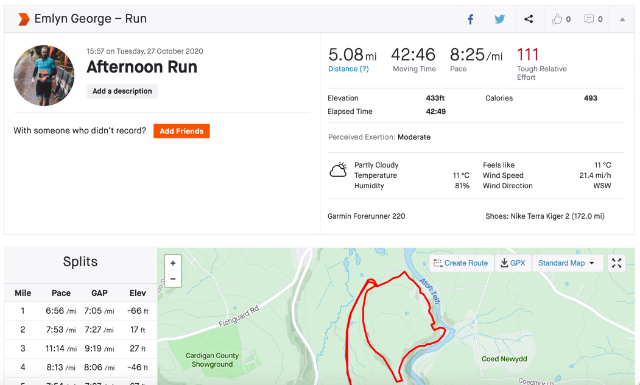Click the Add Friends button
640x385 pixels.
click(182, 131)
